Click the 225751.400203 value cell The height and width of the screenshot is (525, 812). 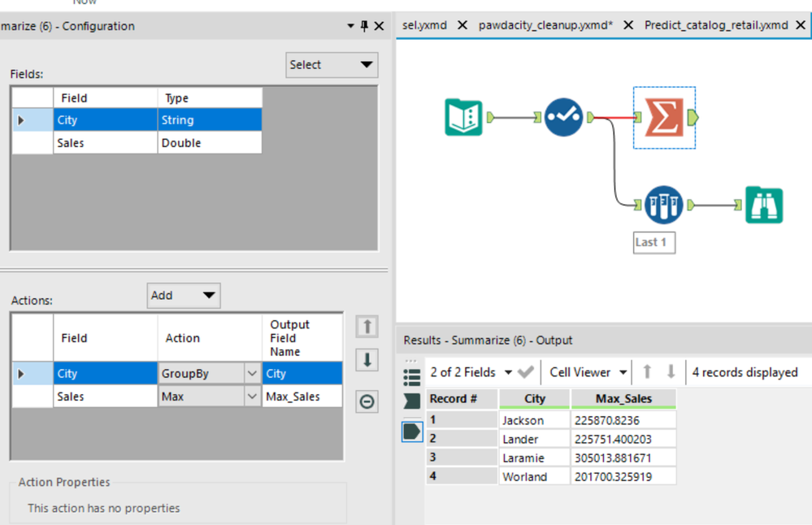623,439
